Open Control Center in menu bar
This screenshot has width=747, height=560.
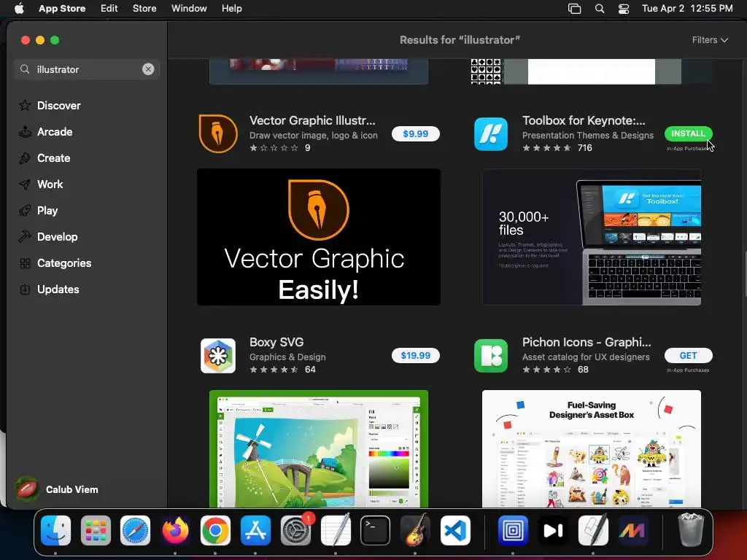click(x=624, y=9)
